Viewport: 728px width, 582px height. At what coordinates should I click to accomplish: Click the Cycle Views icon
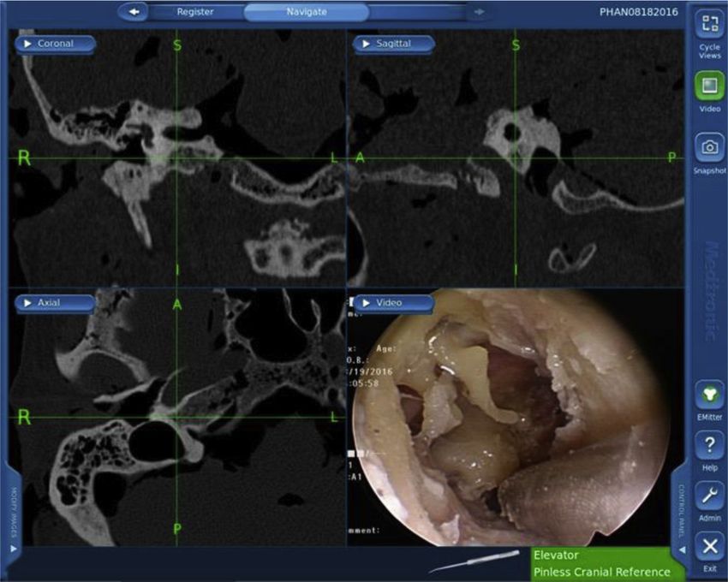tap(709, 23)
